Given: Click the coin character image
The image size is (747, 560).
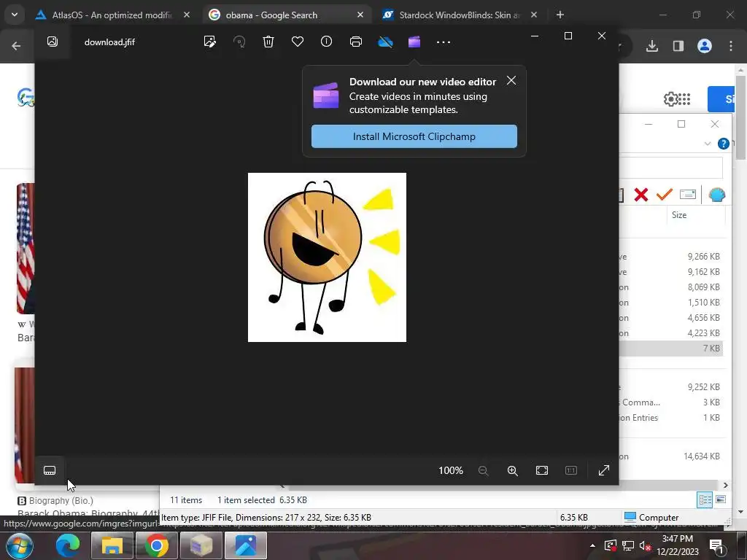Looking at the screenshot, I should [327, 257].
